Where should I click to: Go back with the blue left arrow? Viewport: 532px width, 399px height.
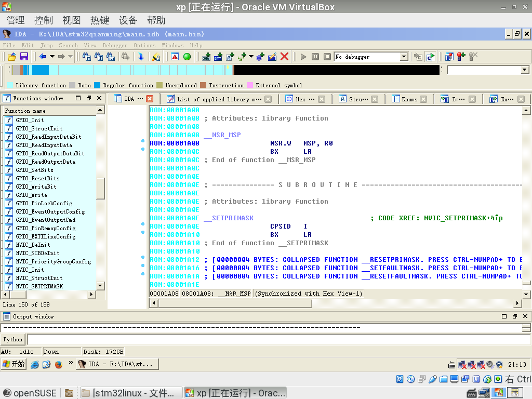(x=43, y=57)
